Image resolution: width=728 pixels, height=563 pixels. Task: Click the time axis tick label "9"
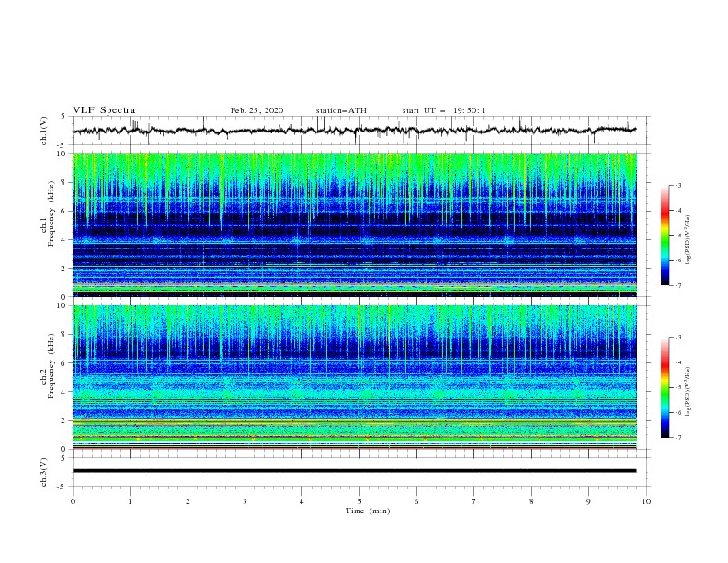tap(588, 501)
